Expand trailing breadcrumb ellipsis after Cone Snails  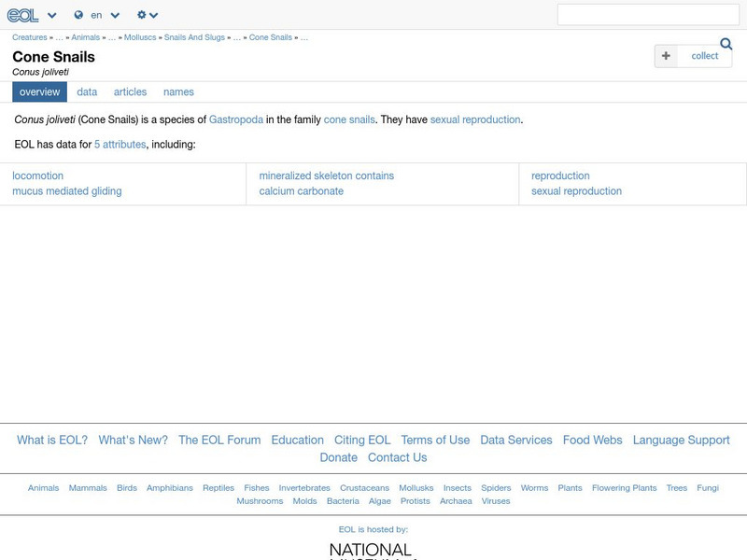(304, 37)
